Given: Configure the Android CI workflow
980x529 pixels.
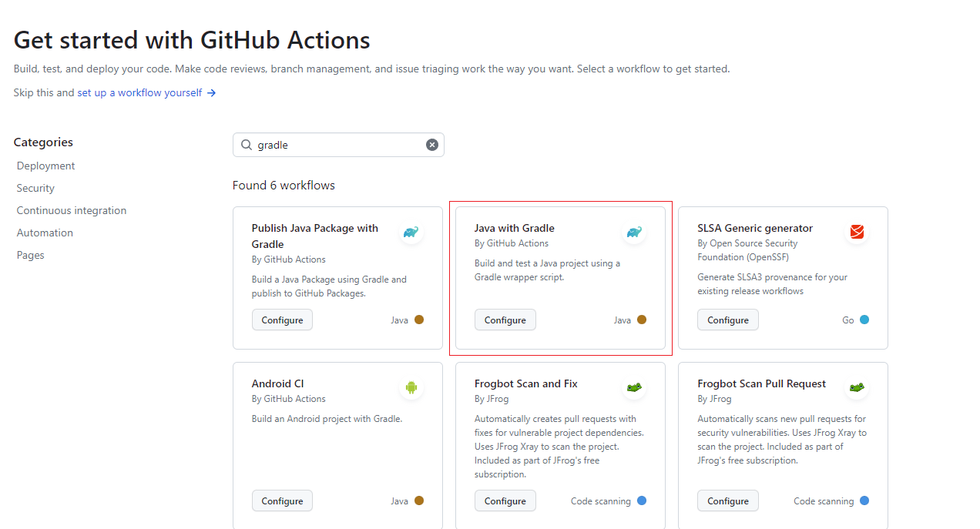Looking at the screenshot, I should (x=282, y=501).
